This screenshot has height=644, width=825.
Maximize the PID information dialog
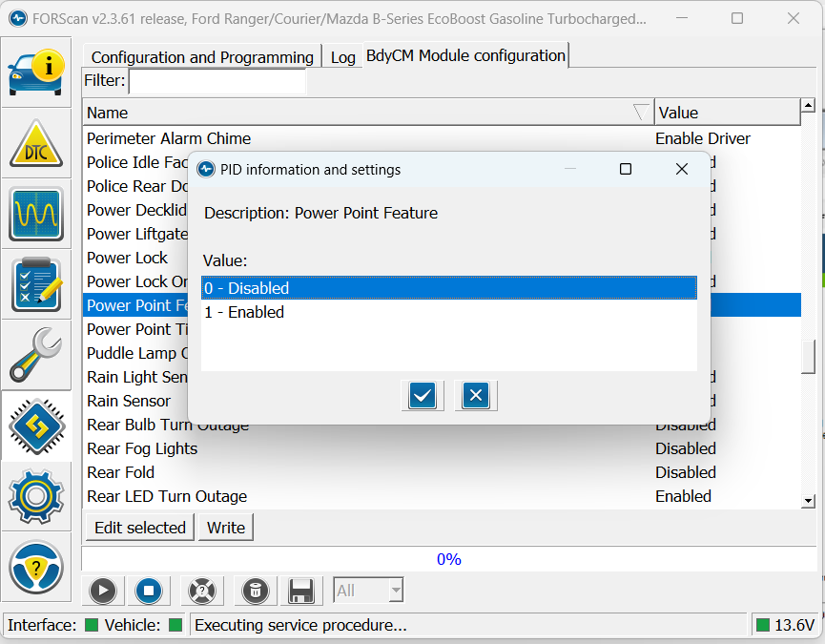(626, 169)
